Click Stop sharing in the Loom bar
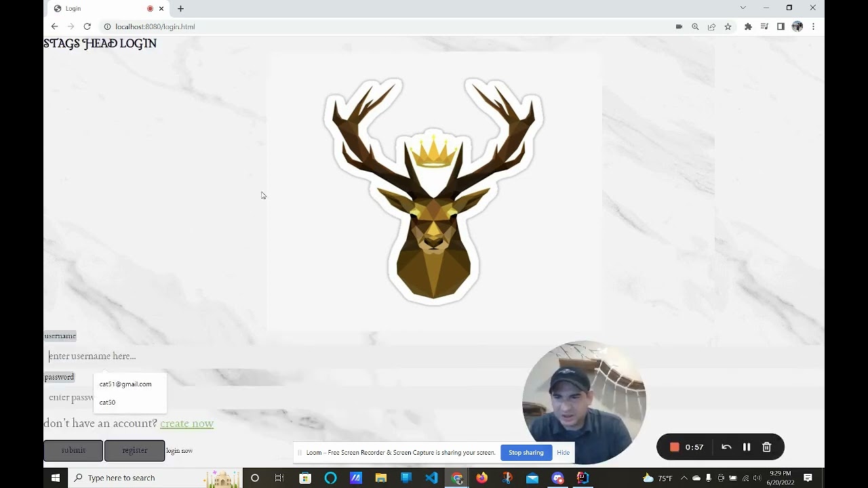 tap(526, 453)
